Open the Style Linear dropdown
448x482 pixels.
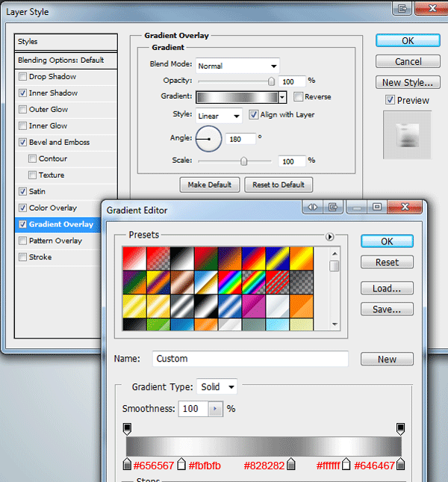(x=219, y=116)
